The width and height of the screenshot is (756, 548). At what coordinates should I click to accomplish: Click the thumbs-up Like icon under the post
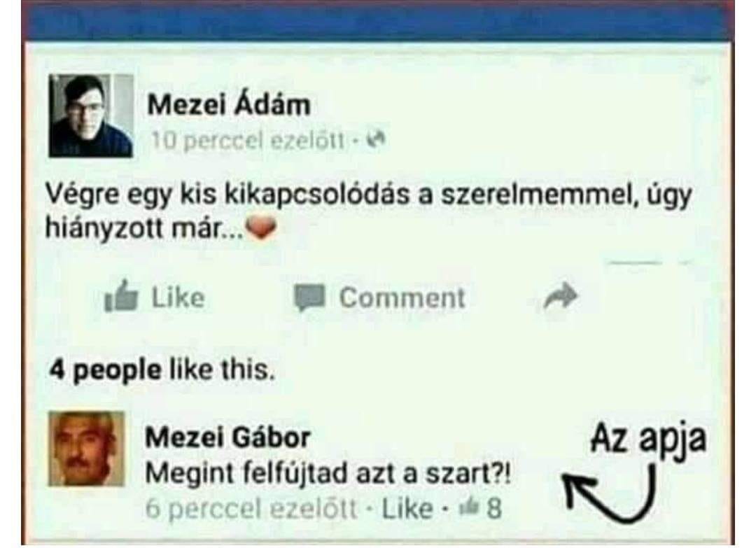coord(121,297)
